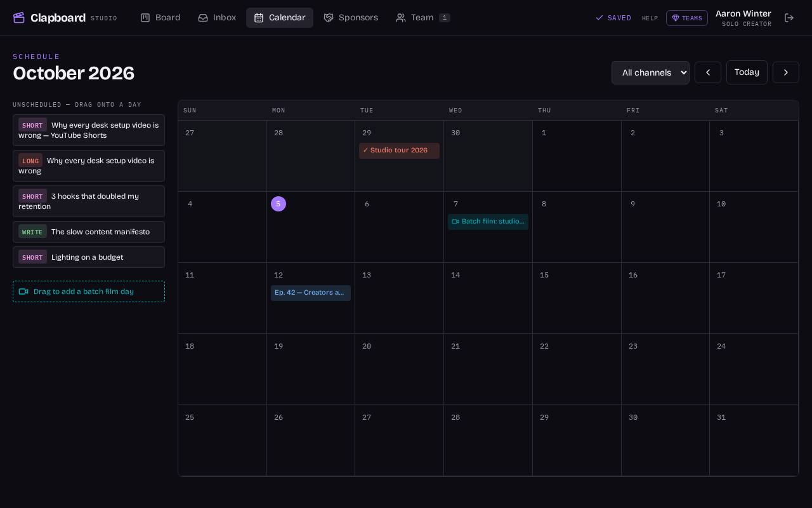
Task: Go to previous month with left chevron
Action: pos(708,72)
